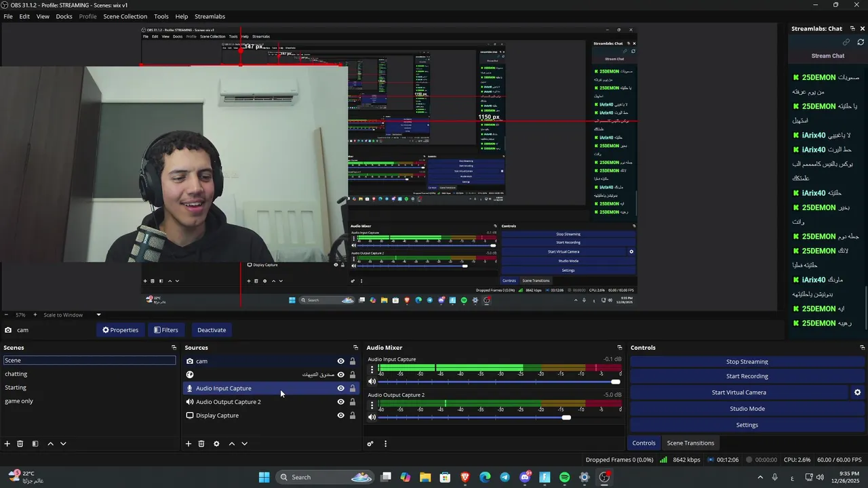Open scene filters icon in Scenes toolbar

pos(35,444)
